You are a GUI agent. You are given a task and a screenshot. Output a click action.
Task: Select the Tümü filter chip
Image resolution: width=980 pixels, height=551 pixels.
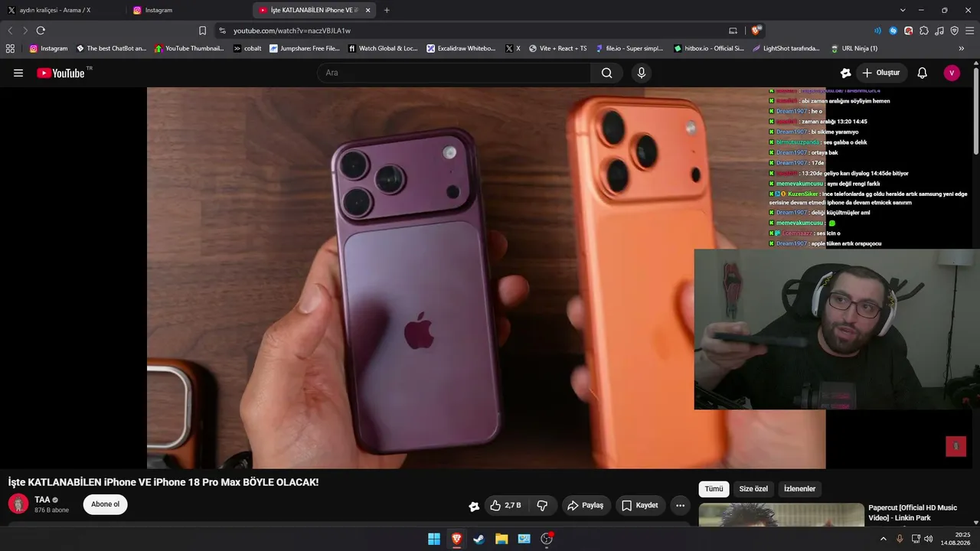coord(714,489)
